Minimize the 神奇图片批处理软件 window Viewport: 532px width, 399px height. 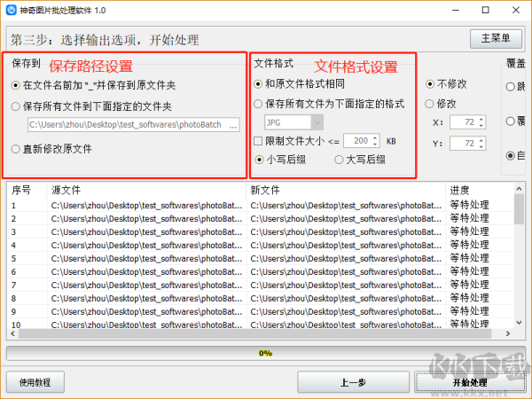pos(456,10)
